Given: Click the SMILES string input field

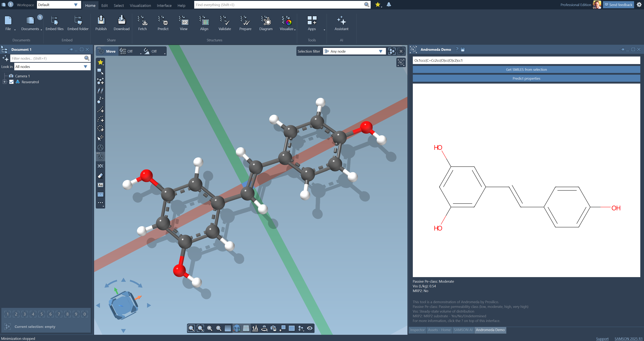Looking at the screenshot, I should coord(526,60).
